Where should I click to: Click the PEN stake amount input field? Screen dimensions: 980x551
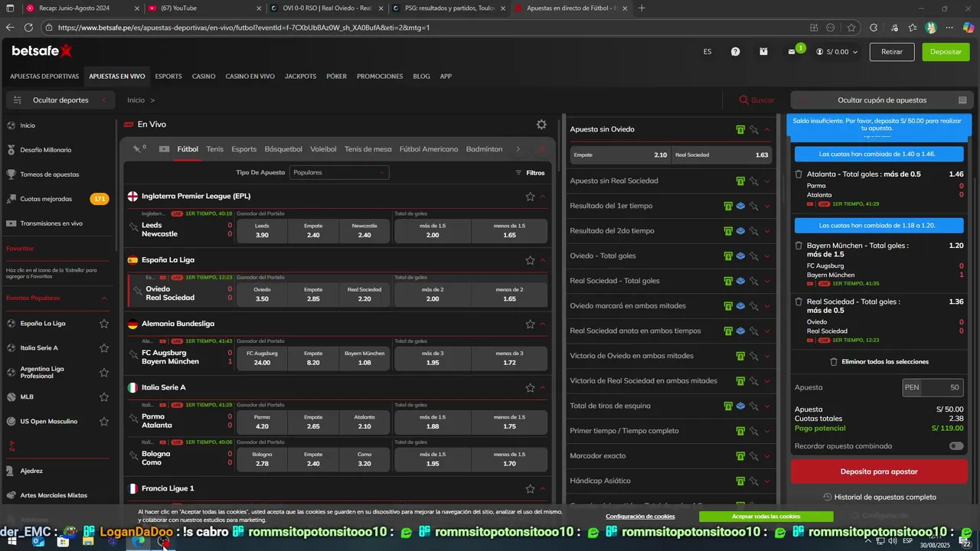point(933,388)
